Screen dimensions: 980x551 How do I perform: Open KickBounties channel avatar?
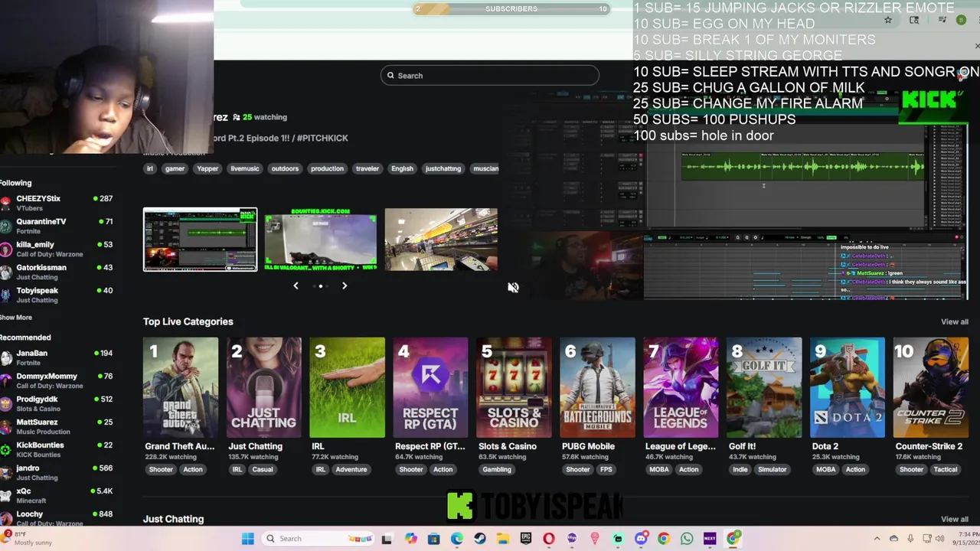[6, 449]
